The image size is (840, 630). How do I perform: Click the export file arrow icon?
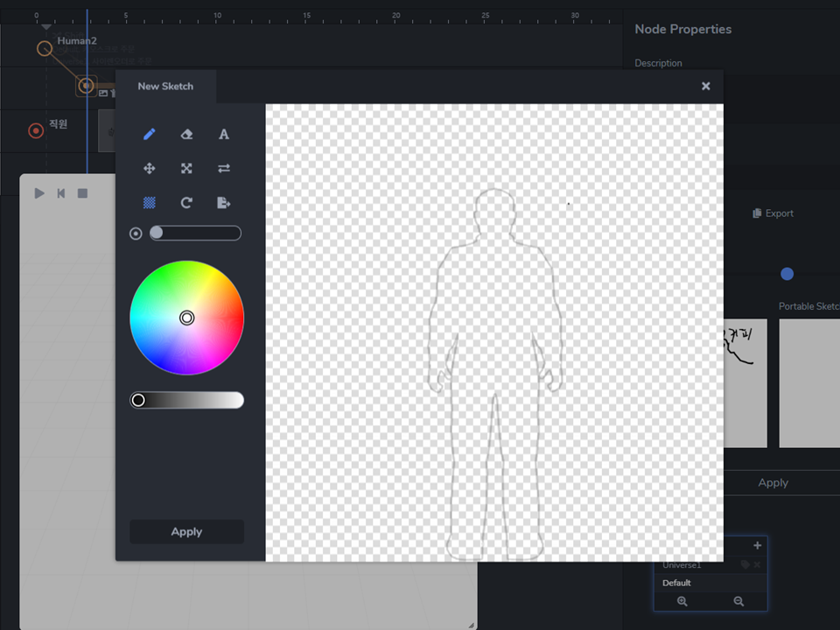224,202
